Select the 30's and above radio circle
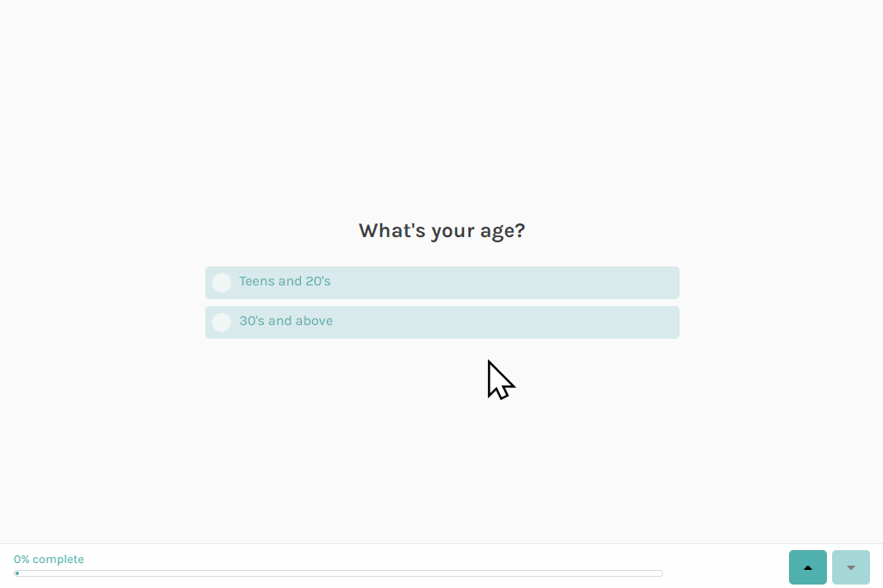883x588 pixels. click(222, 322)
